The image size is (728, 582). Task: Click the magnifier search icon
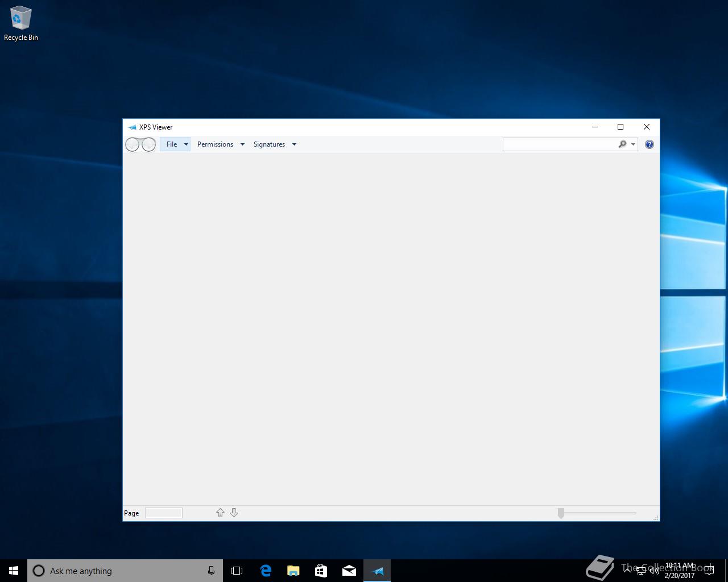coord(622,144)
